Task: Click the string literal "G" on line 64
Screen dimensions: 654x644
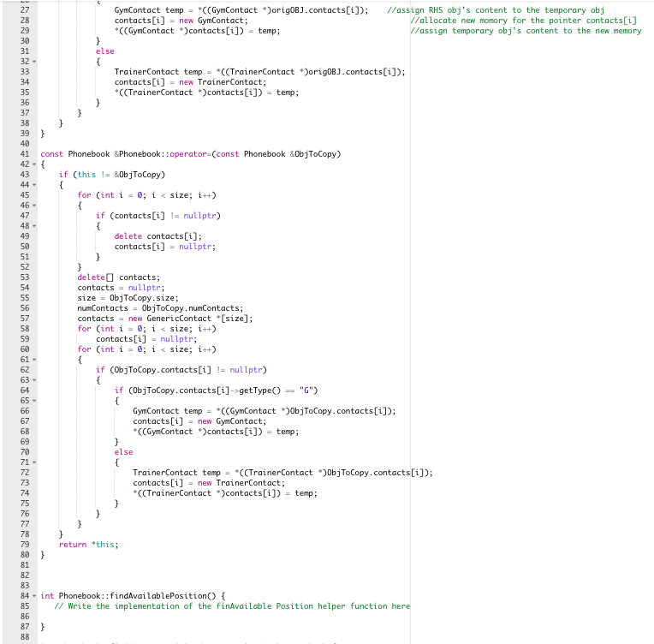Action: coord(306,391)
